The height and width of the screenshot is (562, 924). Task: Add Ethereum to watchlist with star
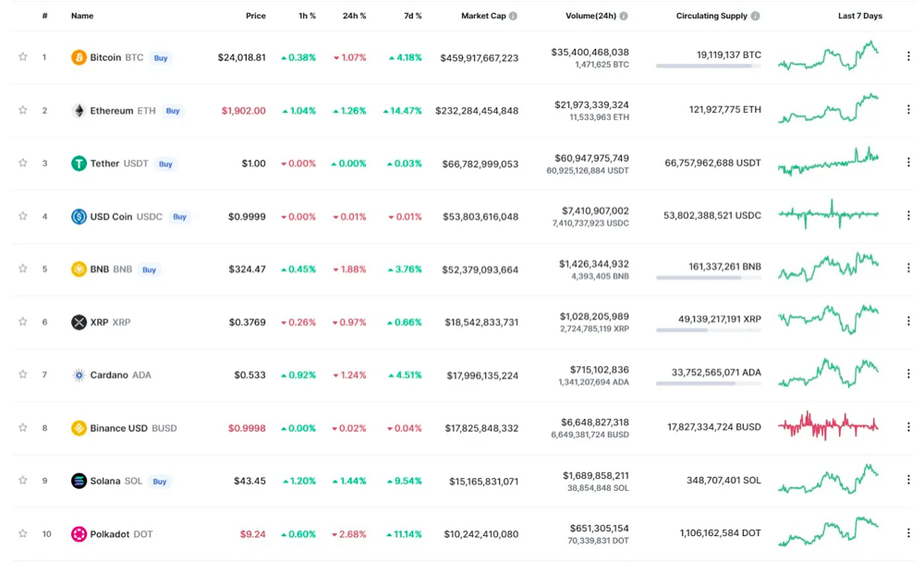22,110
